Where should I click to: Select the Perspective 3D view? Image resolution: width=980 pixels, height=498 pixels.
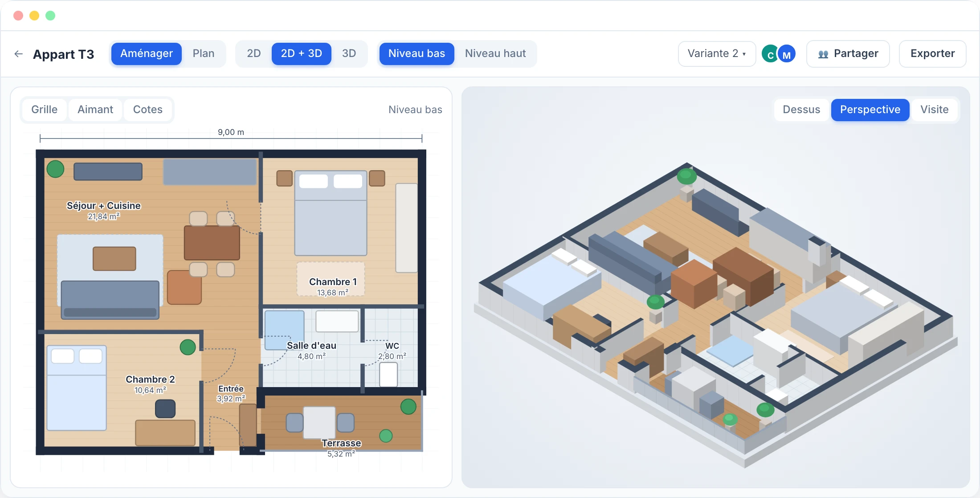(870, 110)
